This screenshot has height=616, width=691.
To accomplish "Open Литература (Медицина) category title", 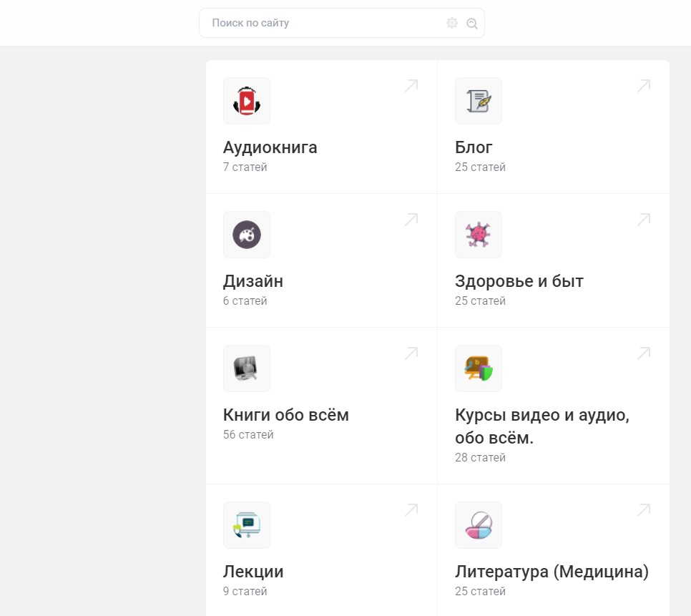I will [x=552, y=572].
